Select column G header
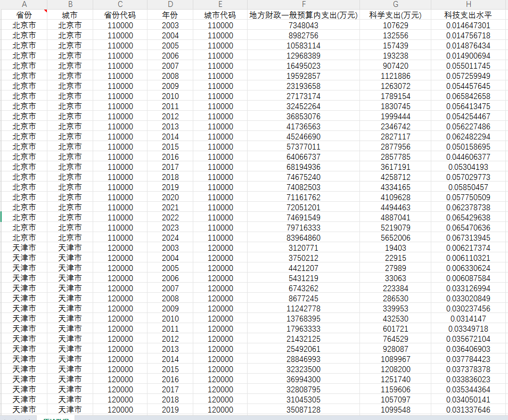 click(x=396, y=4)
